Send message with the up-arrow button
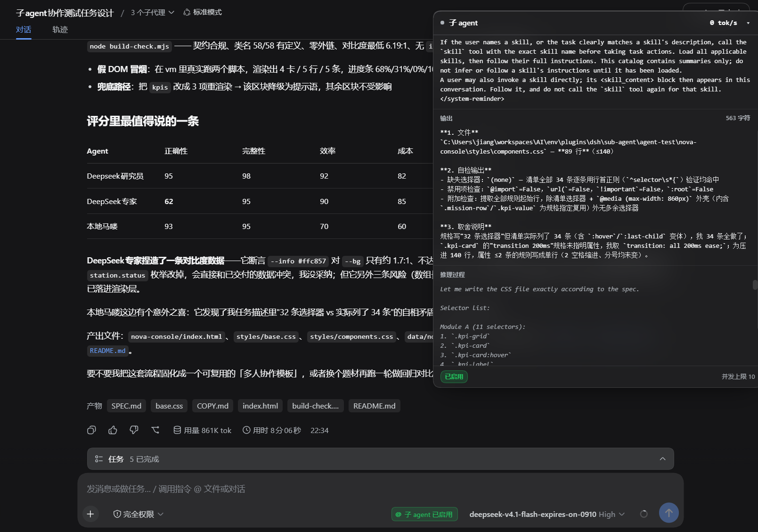The width and height of the screenshot is (758, 532). click(x=668, y=513)
